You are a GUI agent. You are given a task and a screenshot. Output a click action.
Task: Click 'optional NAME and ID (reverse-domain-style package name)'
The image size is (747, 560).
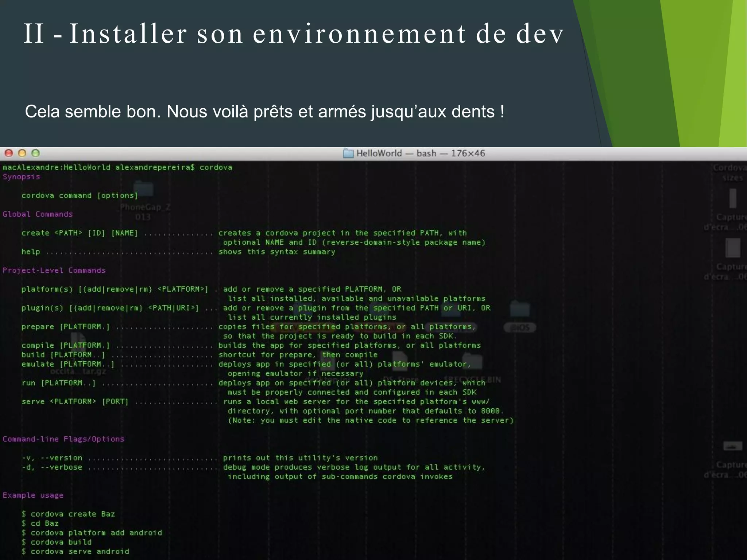(x=354, y=242)
